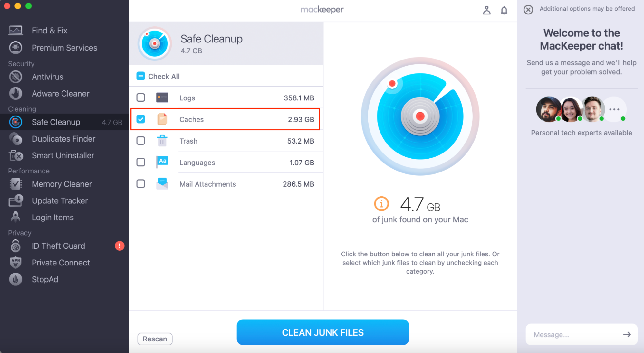
Task: Open ID Theft Guard with alert badge
Action: pos(58,246)
